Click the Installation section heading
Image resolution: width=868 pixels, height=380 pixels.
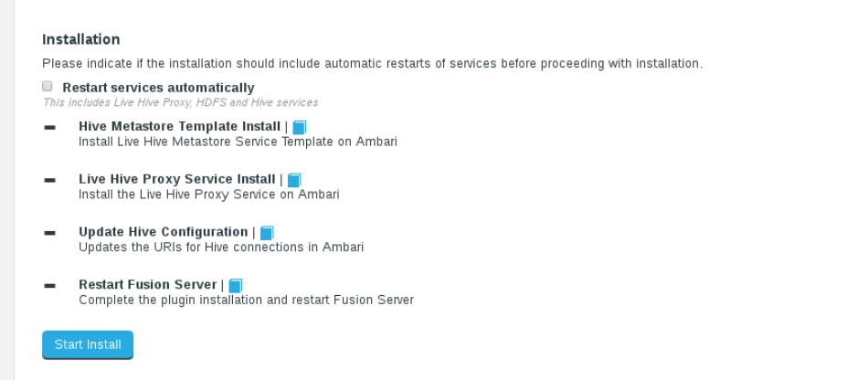pyautogui.click(x=80, y=39)
